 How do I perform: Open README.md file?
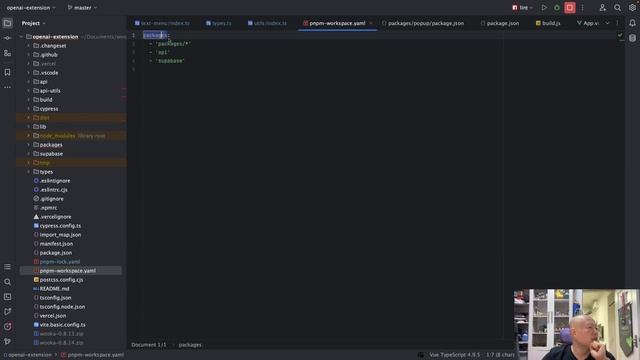pos(54,289)
